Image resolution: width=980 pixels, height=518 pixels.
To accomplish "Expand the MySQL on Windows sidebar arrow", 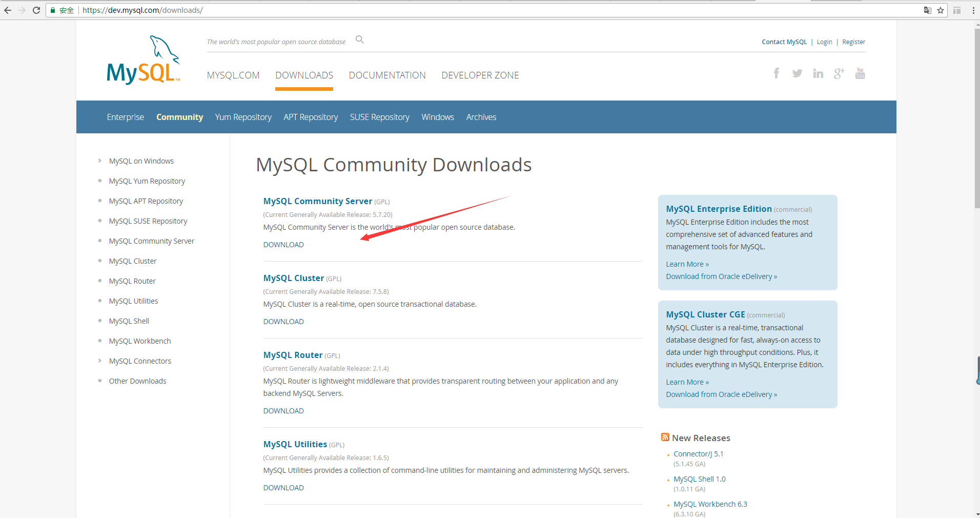I will [100, 161].
